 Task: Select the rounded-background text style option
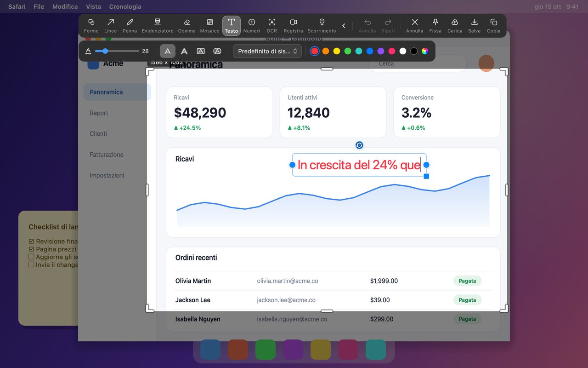217,51
